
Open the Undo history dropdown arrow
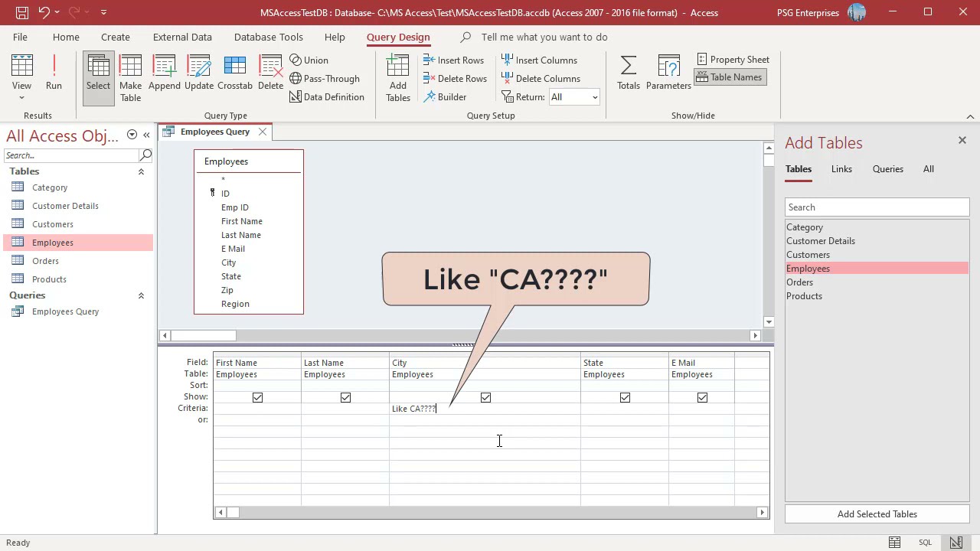click(x=57, y=12)
